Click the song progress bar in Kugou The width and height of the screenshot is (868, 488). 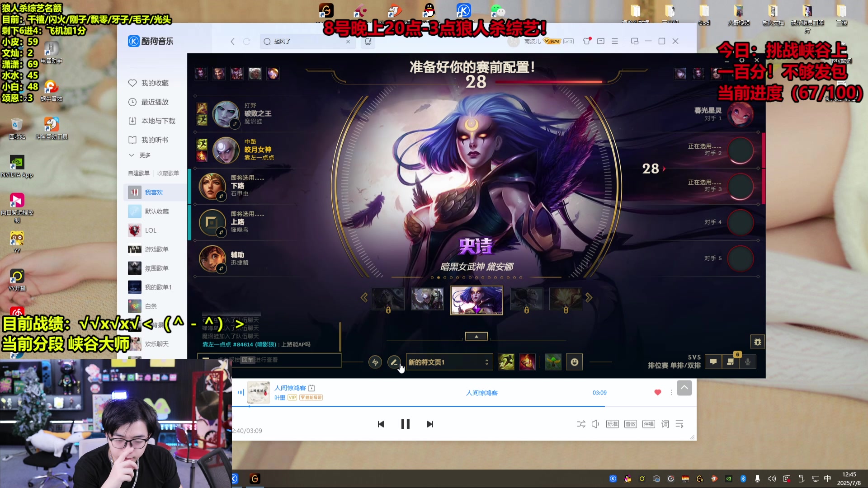pyautogui.click(x=464, y=406)
